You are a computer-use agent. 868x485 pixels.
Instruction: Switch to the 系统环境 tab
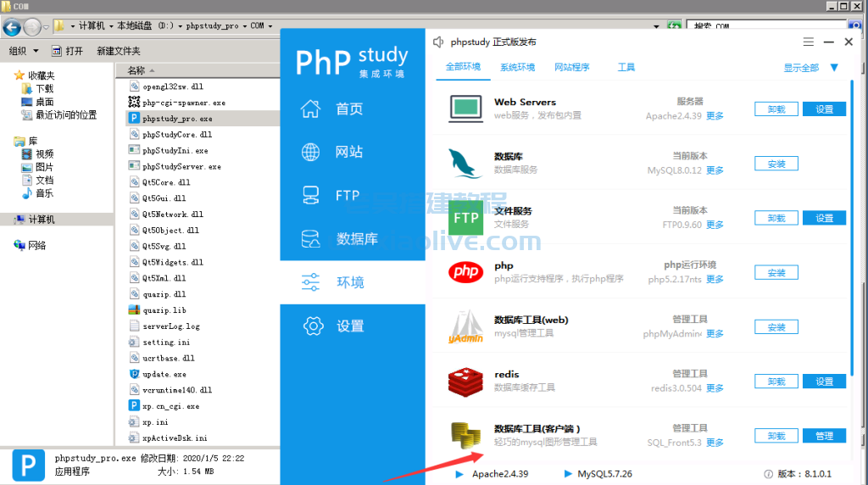tap(517, 68)
